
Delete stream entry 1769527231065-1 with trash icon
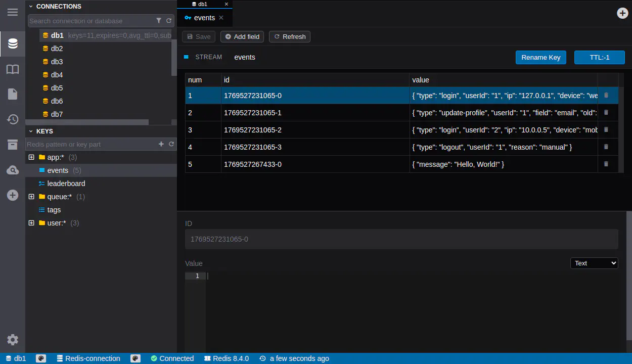coord(606,113)
